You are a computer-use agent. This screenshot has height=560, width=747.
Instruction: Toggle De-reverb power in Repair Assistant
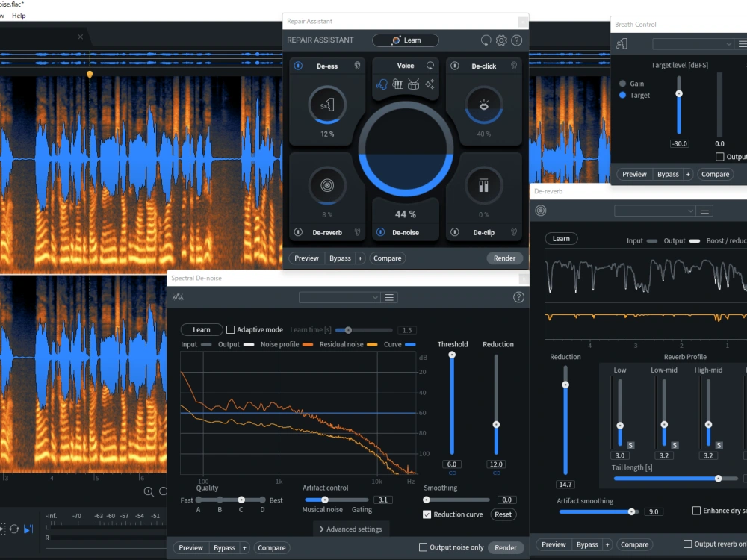[298, 232]
